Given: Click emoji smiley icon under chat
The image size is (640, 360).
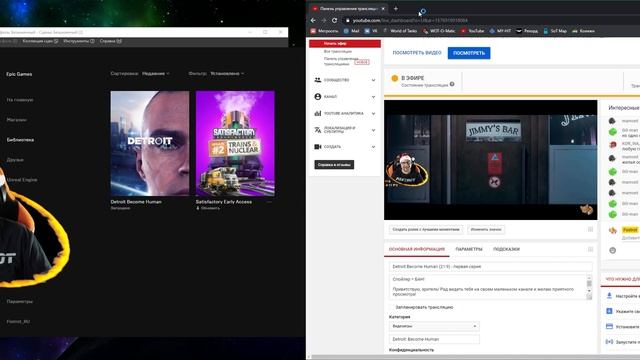Looking at the screenshot, I should (x=612, y=251).
